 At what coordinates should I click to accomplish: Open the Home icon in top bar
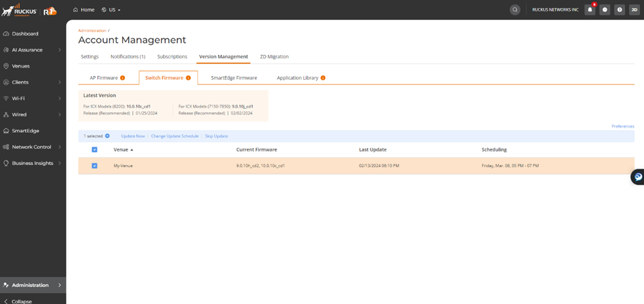[75, 9]
